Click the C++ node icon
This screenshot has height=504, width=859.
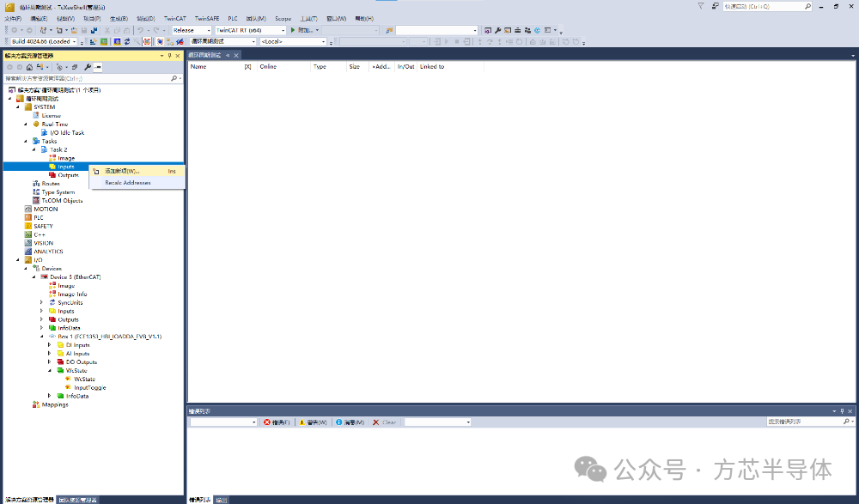pyautogui.click(x=28, y=234)
